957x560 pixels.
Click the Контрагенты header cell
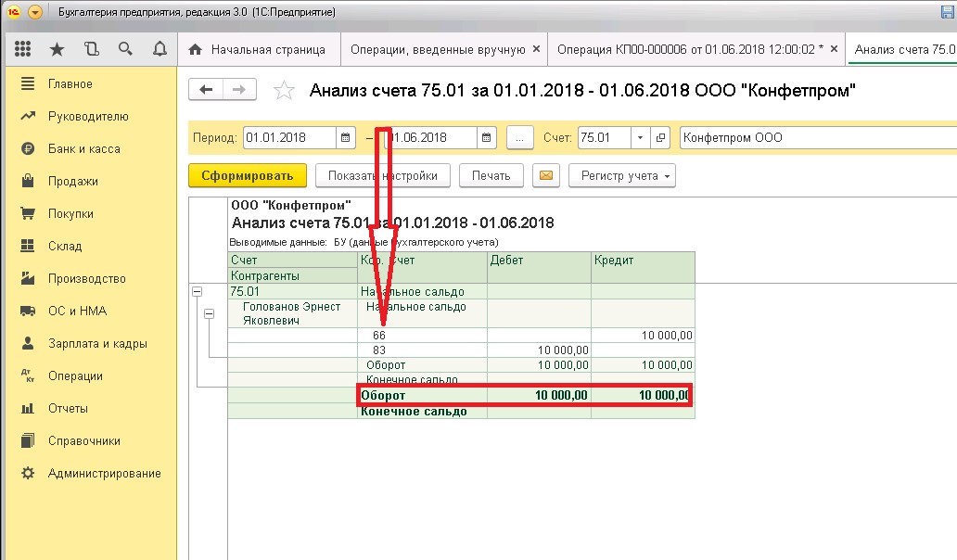(292, 275)
